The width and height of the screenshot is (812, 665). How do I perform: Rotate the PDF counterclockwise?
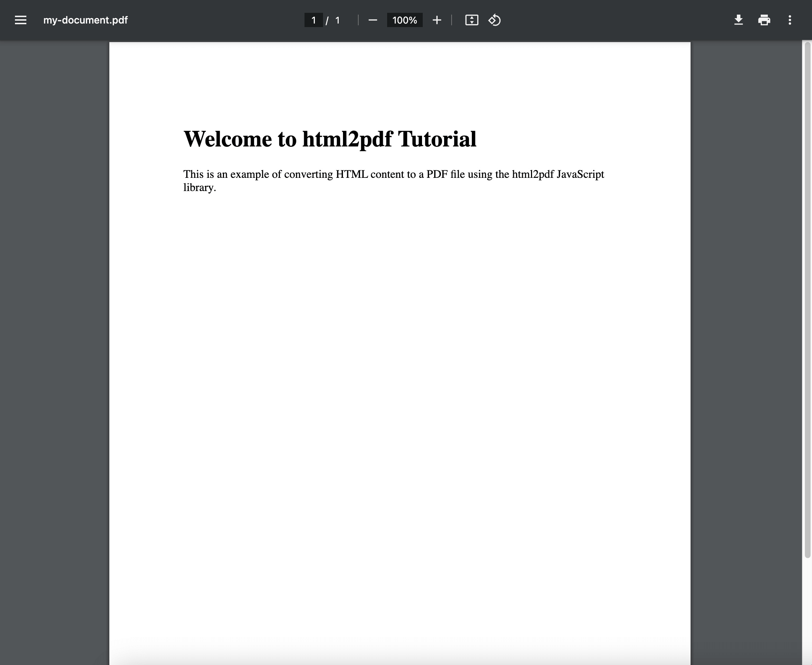point(494,20)
